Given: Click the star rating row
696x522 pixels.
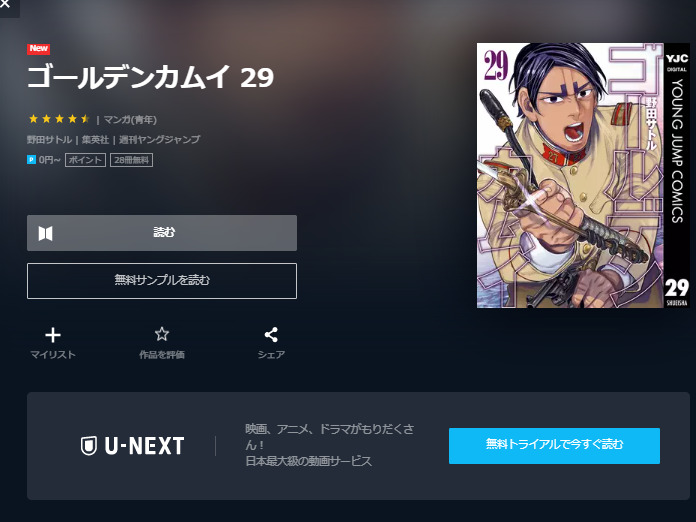Looking at the screenshot, I should [59, 119].
